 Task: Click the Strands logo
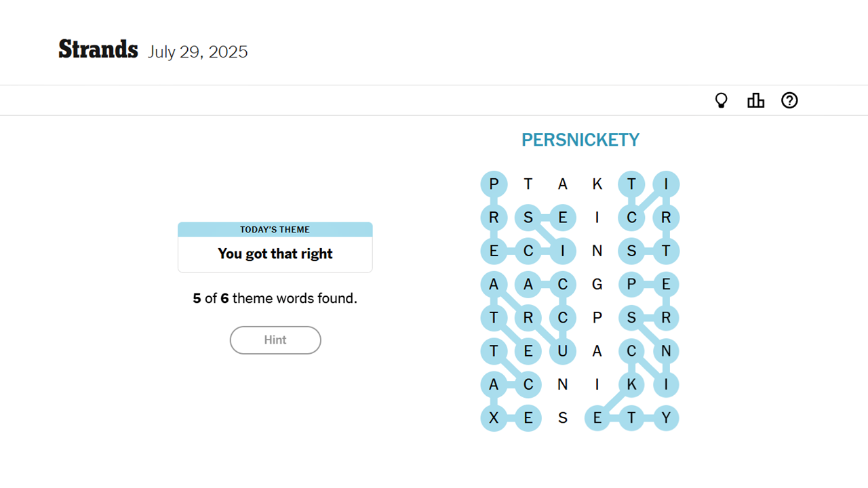(98, 50)
